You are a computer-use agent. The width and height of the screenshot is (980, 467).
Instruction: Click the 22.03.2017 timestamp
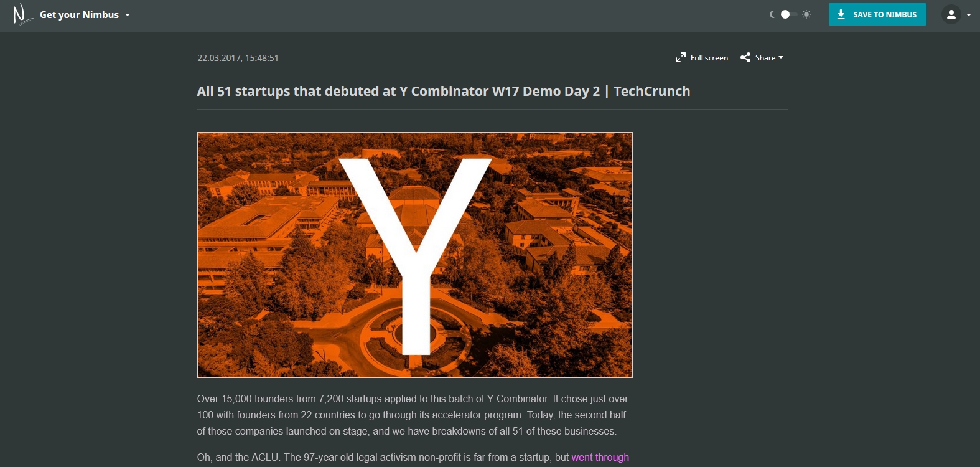pos(238,58)
